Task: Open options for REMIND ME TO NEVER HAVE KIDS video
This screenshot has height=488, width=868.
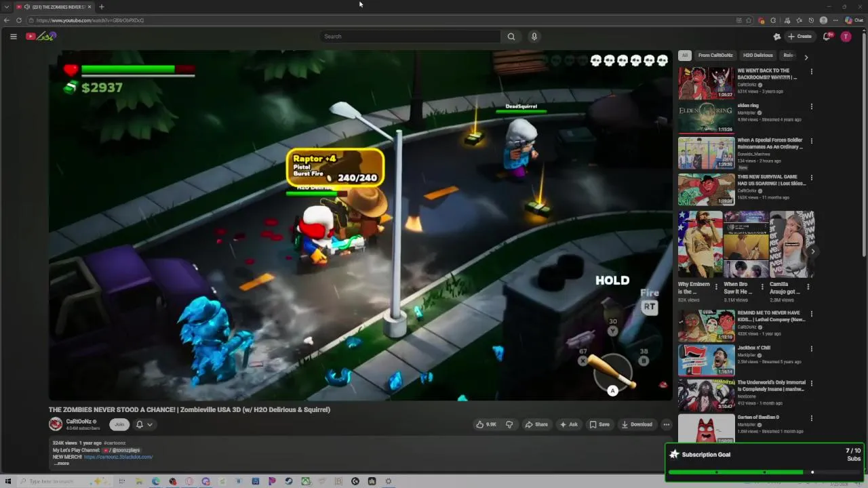Action: point(811,314)
